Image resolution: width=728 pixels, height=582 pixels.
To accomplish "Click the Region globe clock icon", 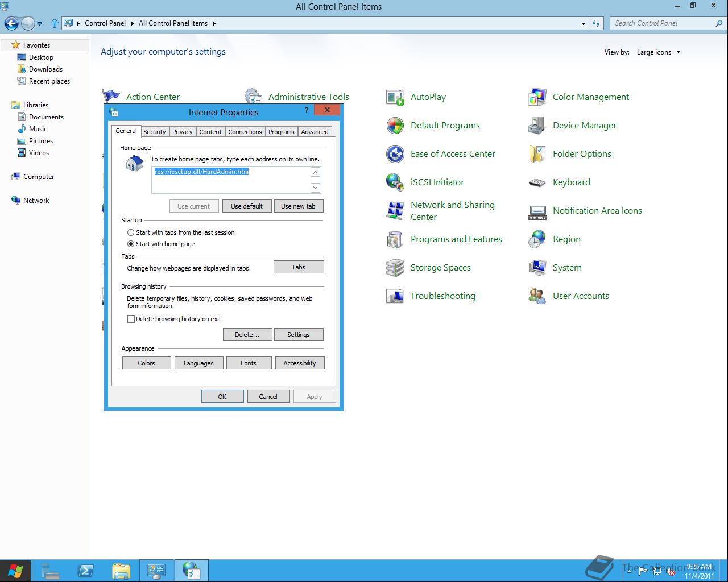I will [x=537, y=239].
